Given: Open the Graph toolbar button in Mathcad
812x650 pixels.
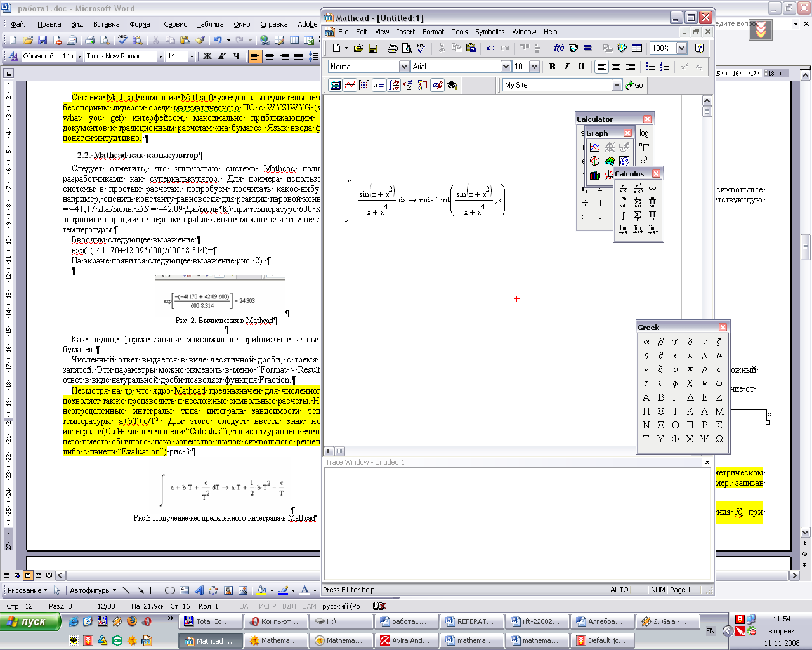Looking at the screenshot, I should tap(350, 85).
